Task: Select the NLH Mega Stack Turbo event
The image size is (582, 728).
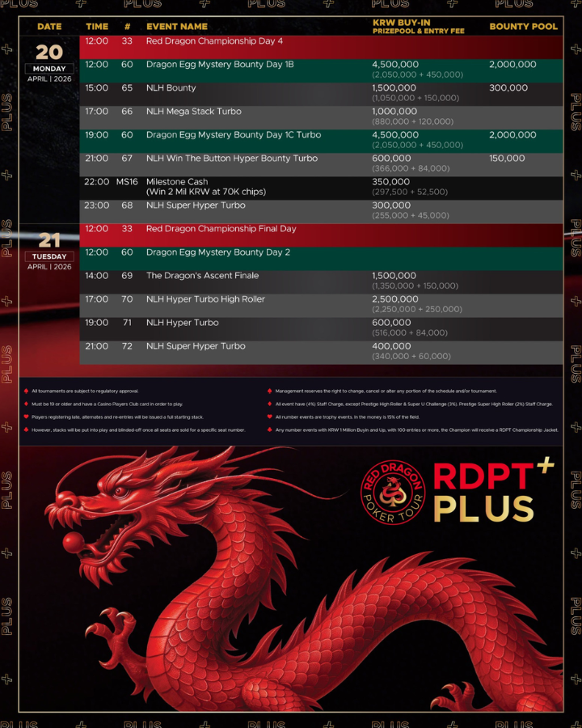Action: tap(193, 112)
